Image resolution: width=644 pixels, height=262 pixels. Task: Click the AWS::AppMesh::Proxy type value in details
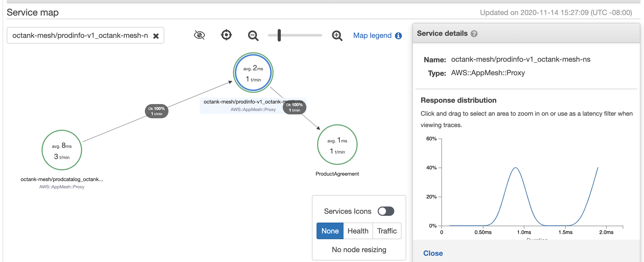(x=488, y=73)
